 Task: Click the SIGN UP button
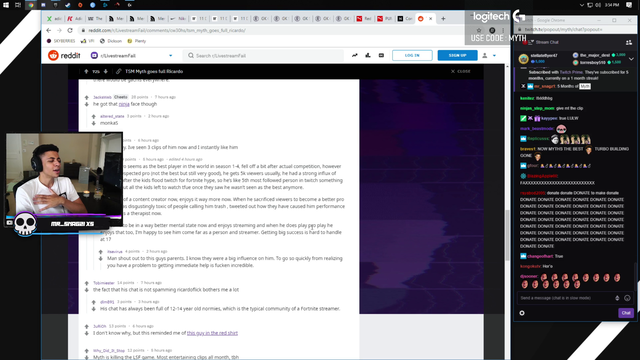pyautogui.click(x=457, y=56)
